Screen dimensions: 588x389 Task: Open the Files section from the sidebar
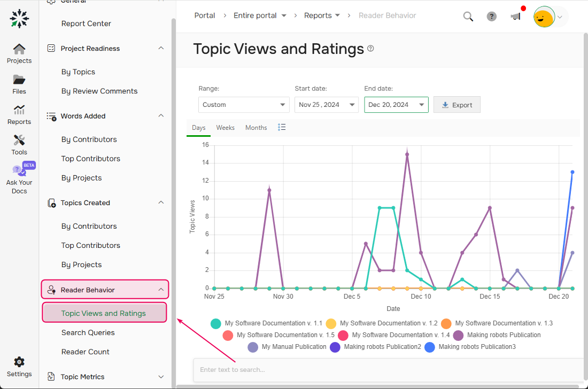pyautogui.click(x=19, y=83)
